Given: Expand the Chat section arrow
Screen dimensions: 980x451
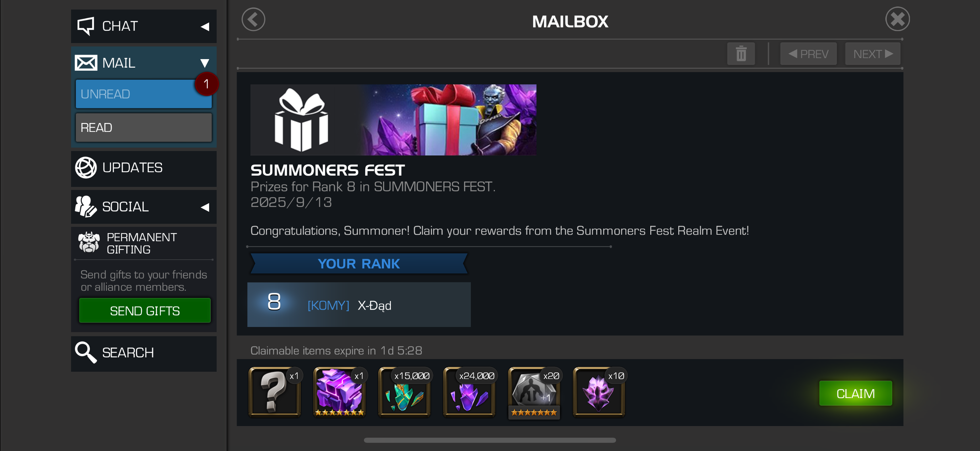Looking at the screenshot, I should click(x=205, y=27).
